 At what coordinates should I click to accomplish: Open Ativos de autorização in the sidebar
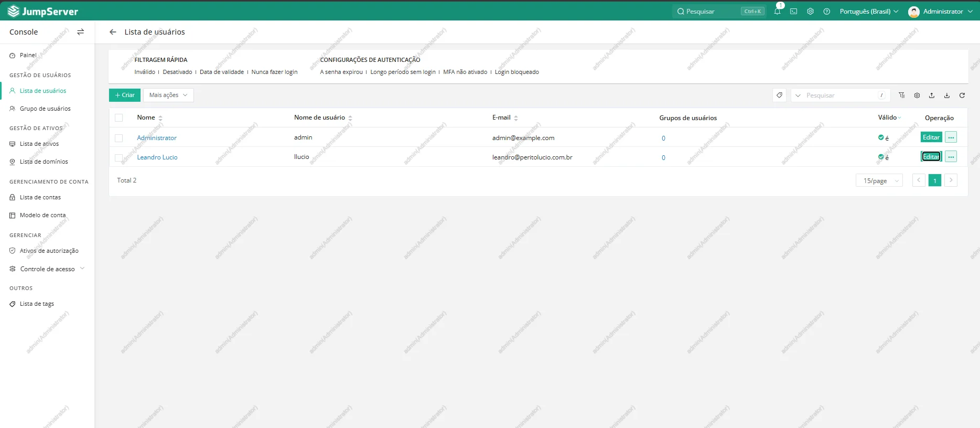tap(49, 251)
